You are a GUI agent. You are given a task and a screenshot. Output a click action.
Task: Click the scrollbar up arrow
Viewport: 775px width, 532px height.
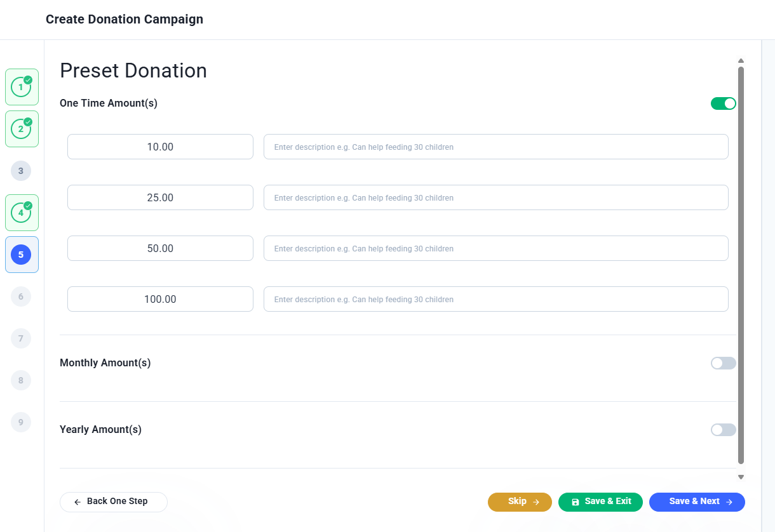(741, 61)
